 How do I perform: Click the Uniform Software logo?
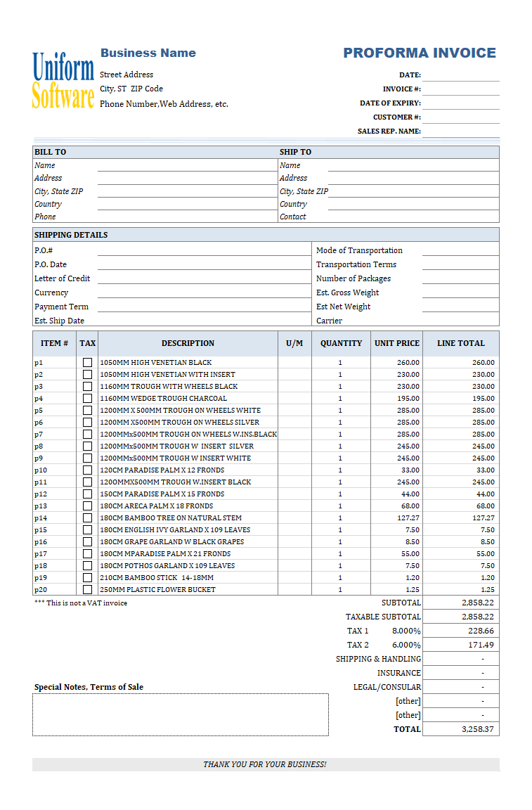click(x=63, y=81)
